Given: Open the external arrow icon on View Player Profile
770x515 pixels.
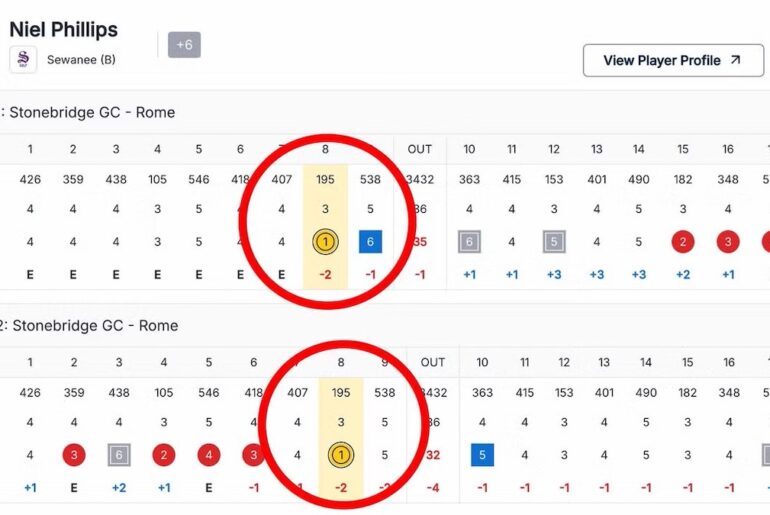Looking at the screenshot, I should click(x=735, y=60).
